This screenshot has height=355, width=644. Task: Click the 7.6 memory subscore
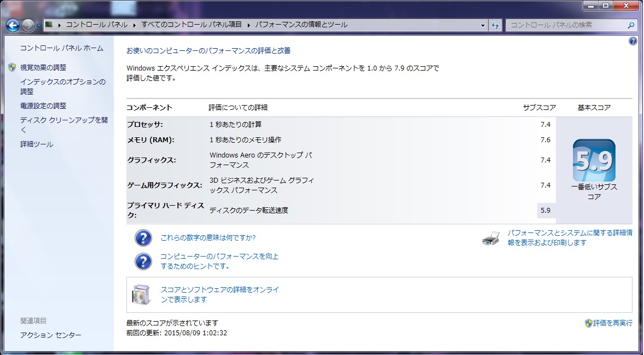tap(546, 139)
